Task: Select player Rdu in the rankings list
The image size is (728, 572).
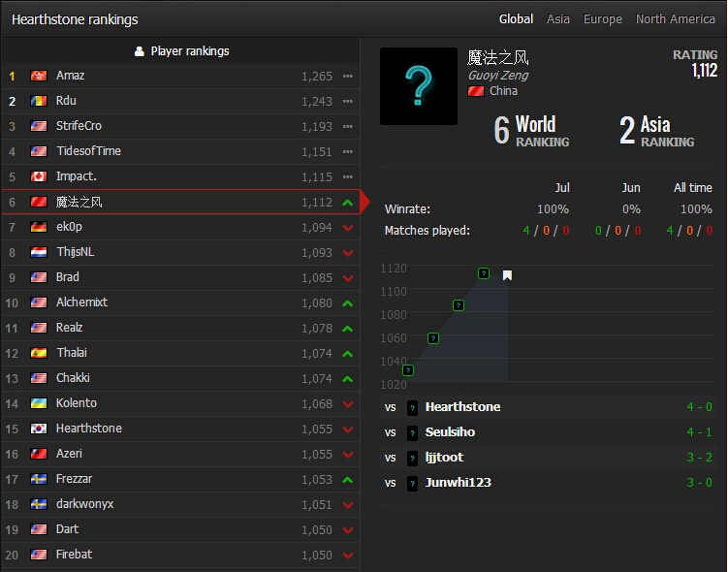Action: coord(180,101)
